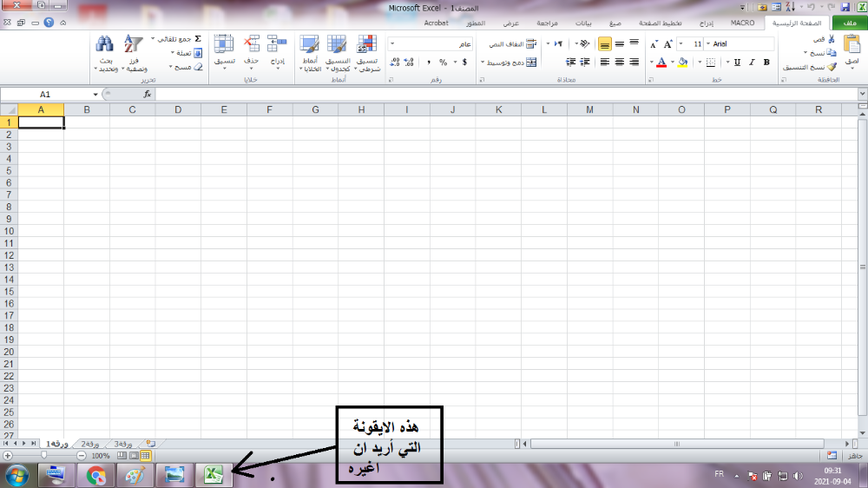Open Cell Styles (أنماط الخلايا)
This screenshot has width=868, height=488.
coord(310,53)
